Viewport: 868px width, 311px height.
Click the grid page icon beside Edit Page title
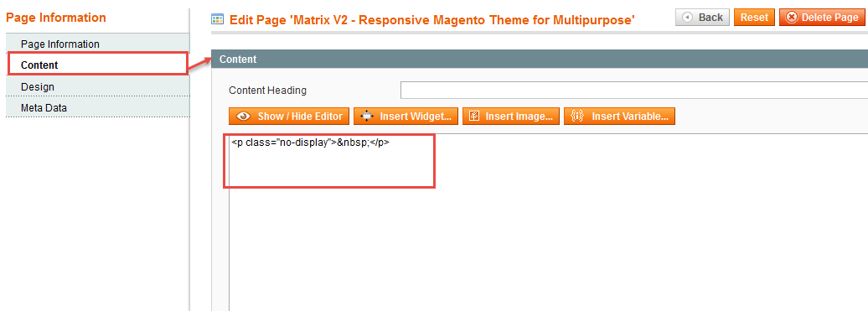tap(218, 19)
